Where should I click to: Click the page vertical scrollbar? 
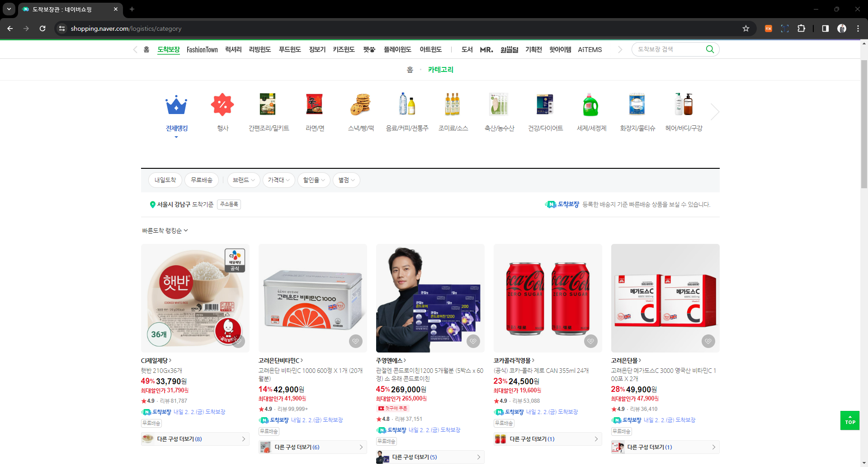click(x=864, y=124)
